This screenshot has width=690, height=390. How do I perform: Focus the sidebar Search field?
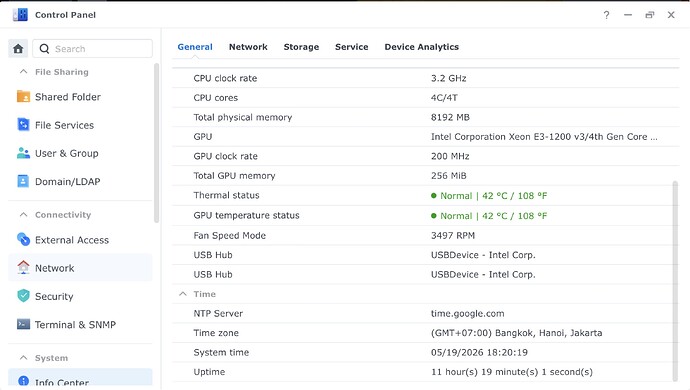(92, 48)
